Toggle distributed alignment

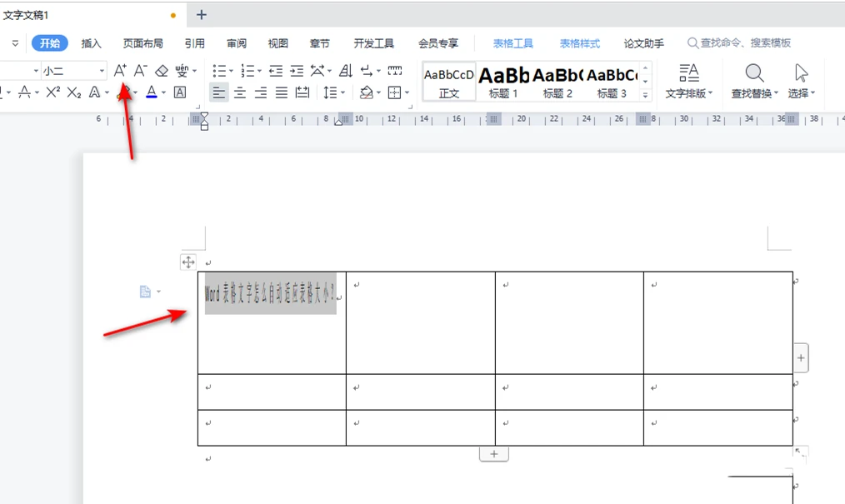coord(302,92)
